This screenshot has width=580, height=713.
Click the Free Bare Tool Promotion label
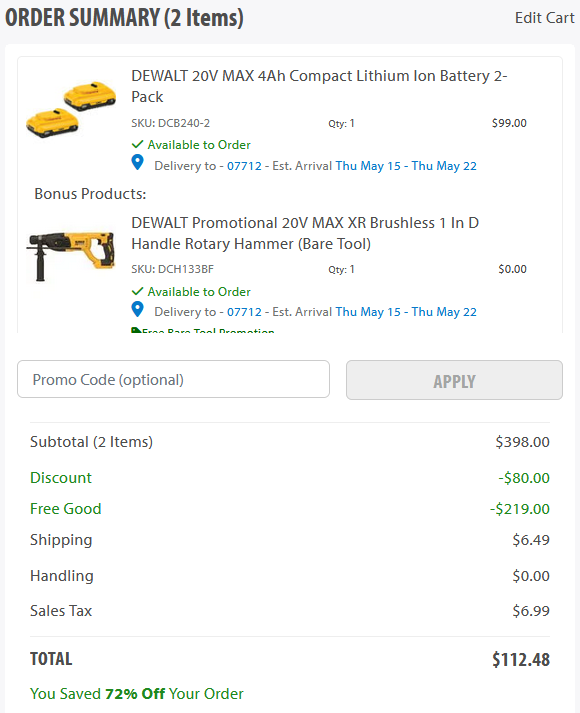tap(208, 330)
